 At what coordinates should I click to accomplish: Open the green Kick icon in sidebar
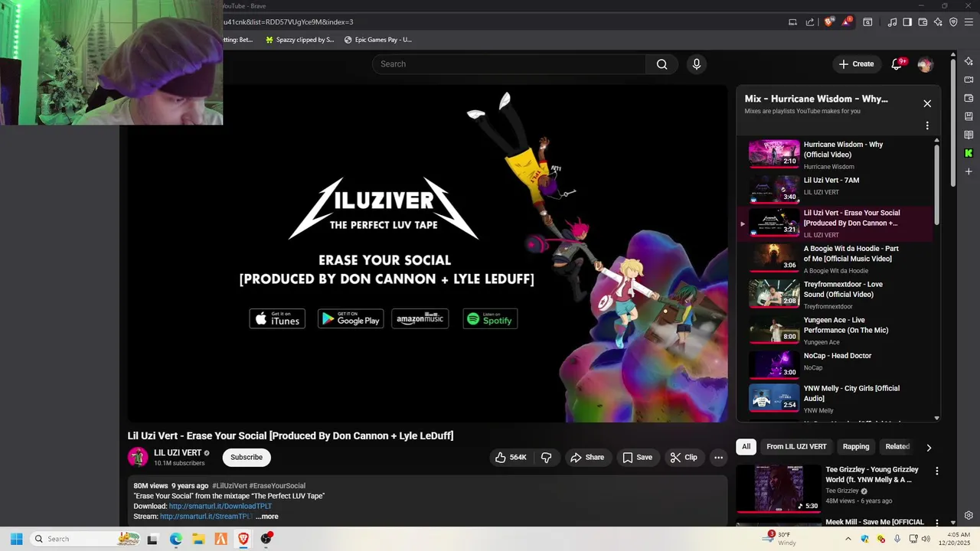pyautogui.click(x=969, y=153)
